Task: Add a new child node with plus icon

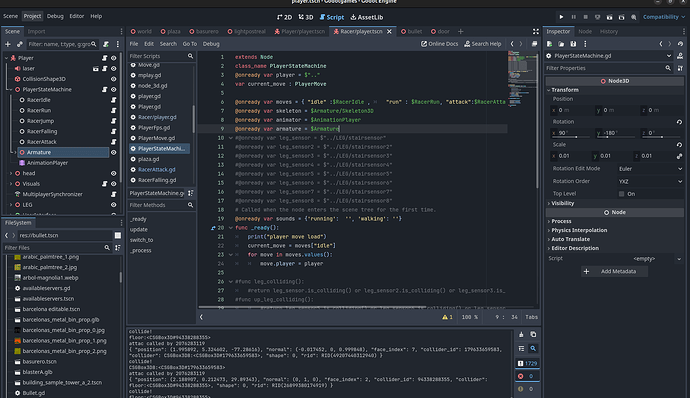Action: pos(7,44)
